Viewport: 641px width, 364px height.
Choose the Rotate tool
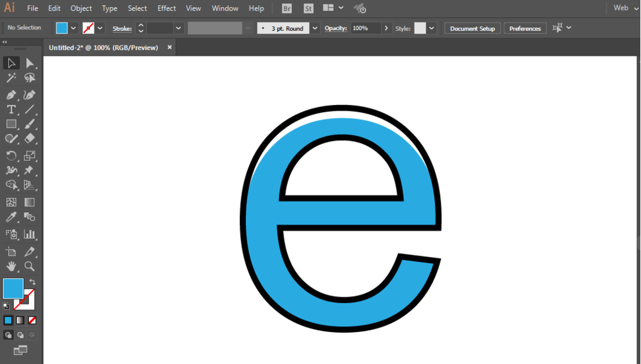(11, 156)
